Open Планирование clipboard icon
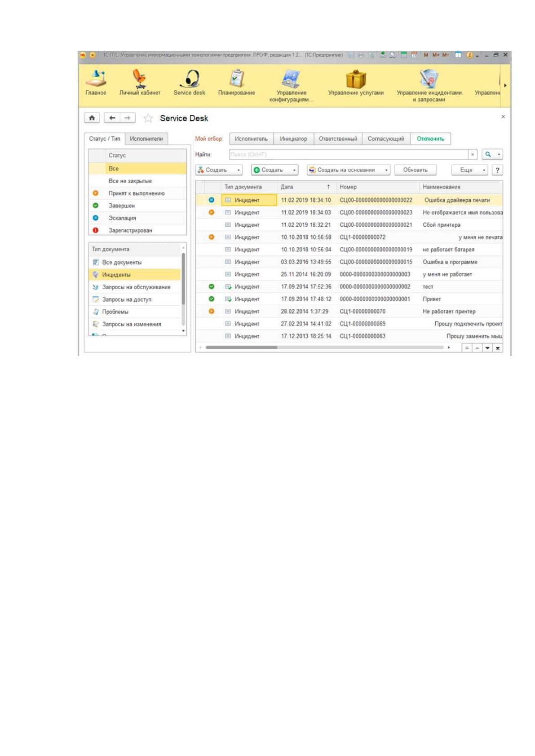This screenshot has width=535, height=756. coord(237,79)
